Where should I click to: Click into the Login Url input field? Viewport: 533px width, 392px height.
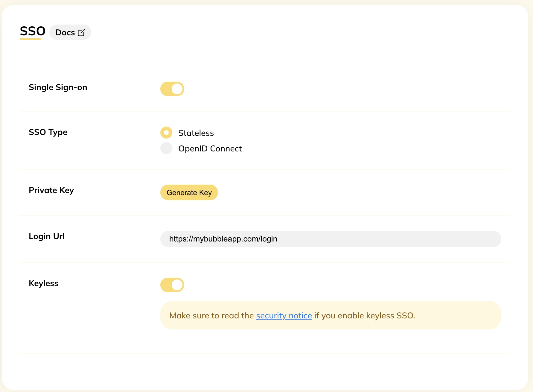(331, 239)
